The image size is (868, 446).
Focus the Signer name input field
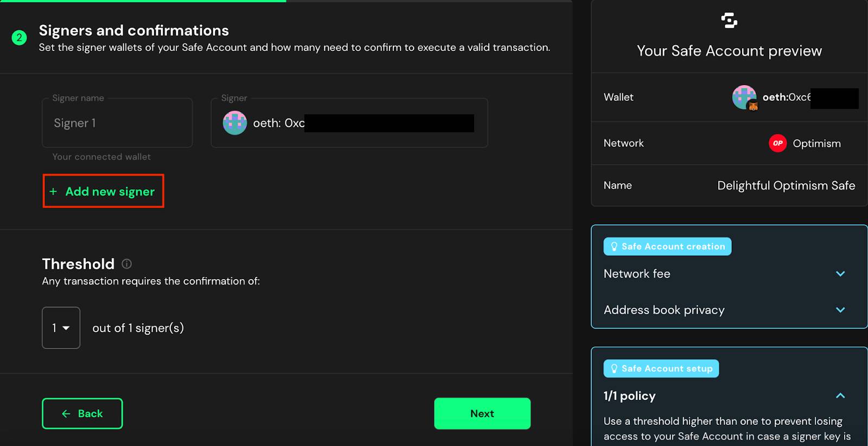tap(117, 123)
